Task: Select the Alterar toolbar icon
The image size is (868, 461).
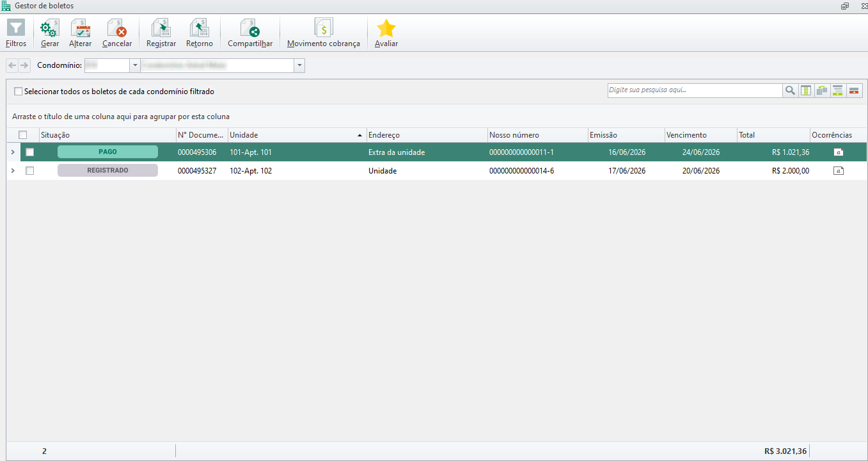Action: (x=81, y=28)
